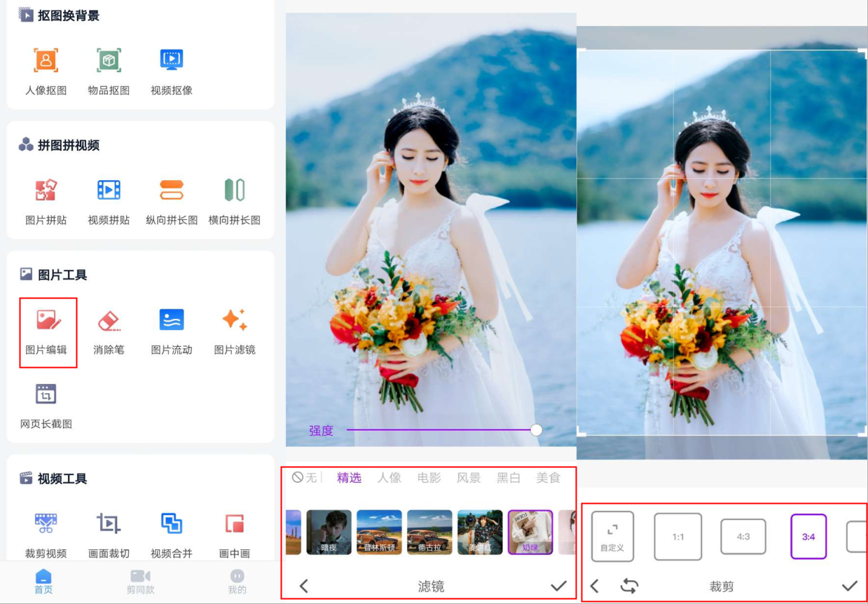Select the 消除笔 eraser pen tool

click(109, 329)
